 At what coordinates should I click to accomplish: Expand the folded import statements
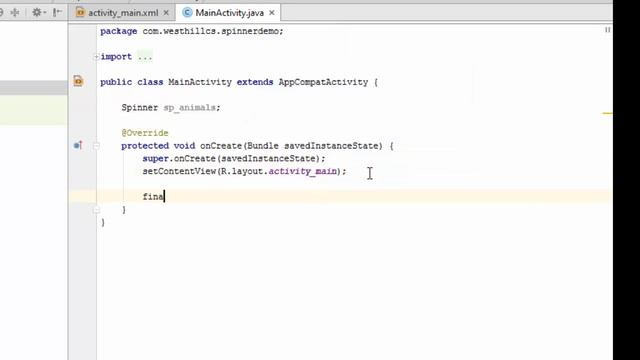[96, 57]
